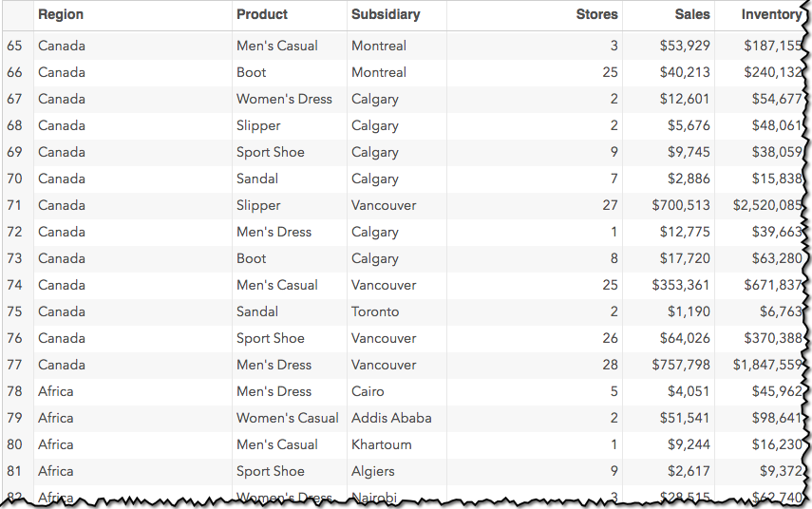Sort using the Sales column header

(691, 14)
